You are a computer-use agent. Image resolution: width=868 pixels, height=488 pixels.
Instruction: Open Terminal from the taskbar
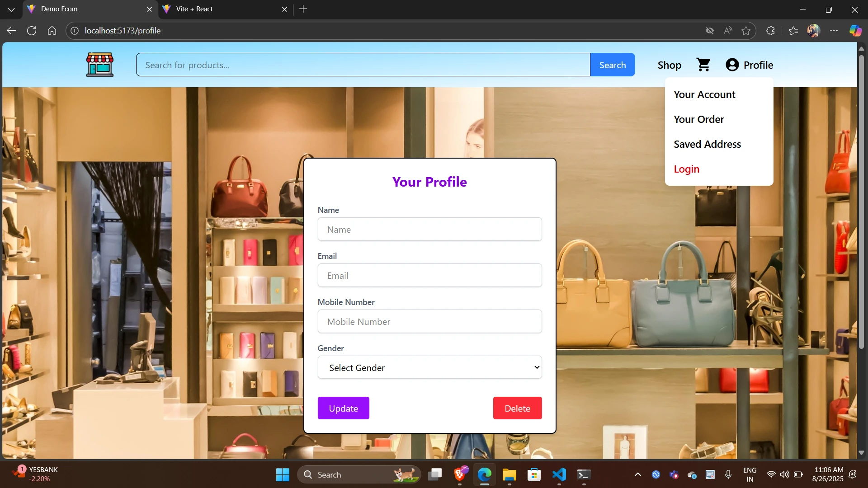(x=584, y=474)
